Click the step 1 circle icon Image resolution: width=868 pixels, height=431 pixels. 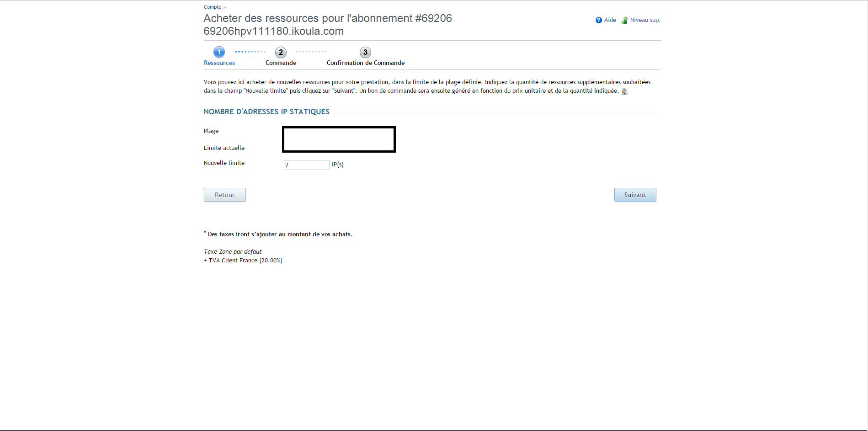(219, 52)
